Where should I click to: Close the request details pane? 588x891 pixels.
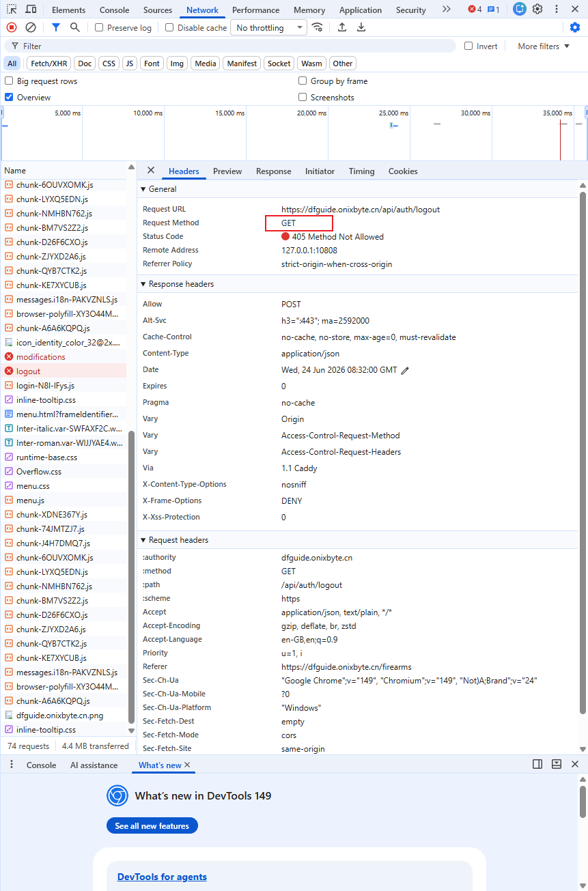pyautogui.click(x=151, y=171)
